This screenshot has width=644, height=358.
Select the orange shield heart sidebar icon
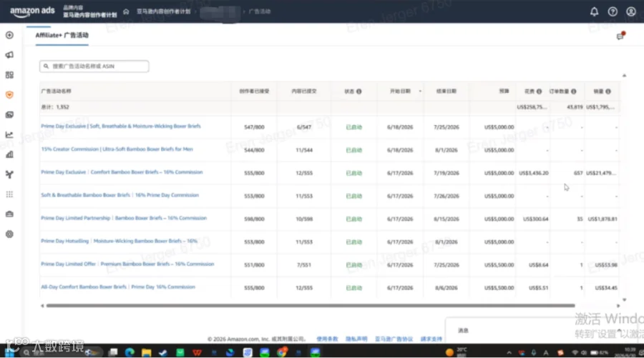(9, 95)
